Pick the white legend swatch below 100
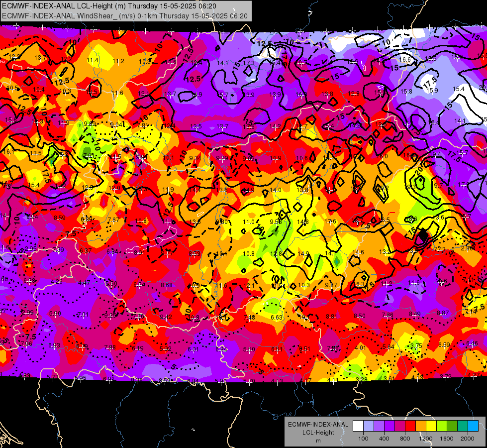The height and width of the screenshot is (448, 487). pyautogui.click(x=358, y=426)
